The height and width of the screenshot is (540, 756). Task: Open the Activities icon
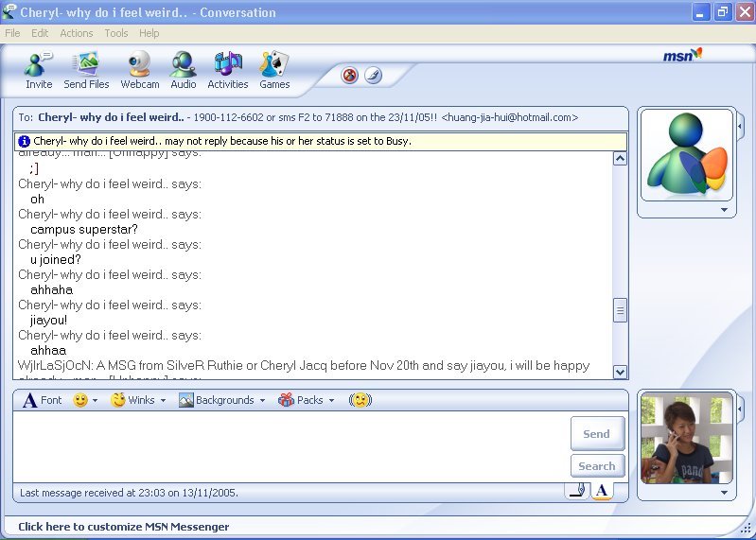pos(228,70)
